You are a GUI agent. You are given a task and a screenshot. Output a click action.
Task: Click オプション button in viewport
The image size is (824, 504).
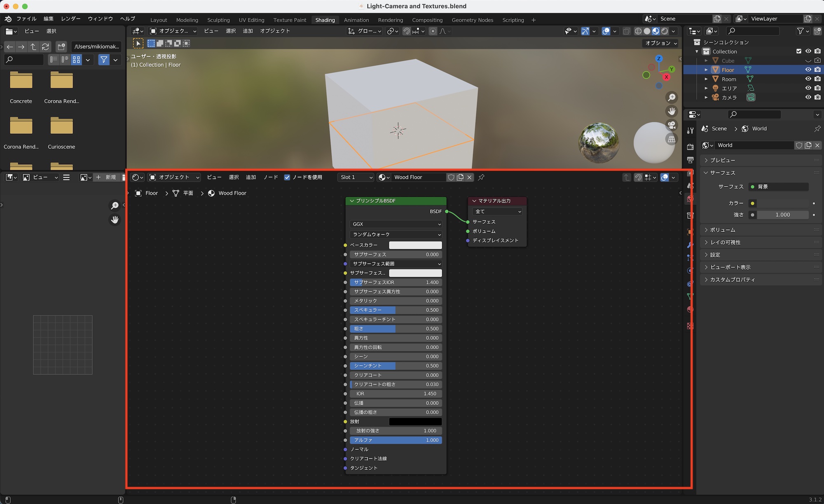coord(660,43)
